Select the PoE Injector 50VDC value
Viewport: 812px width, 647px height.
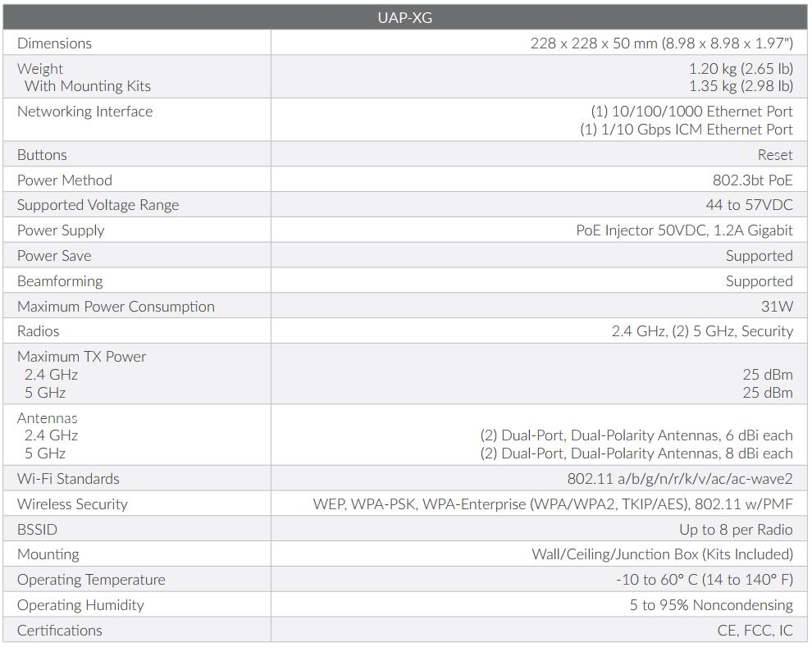[684, 230]
